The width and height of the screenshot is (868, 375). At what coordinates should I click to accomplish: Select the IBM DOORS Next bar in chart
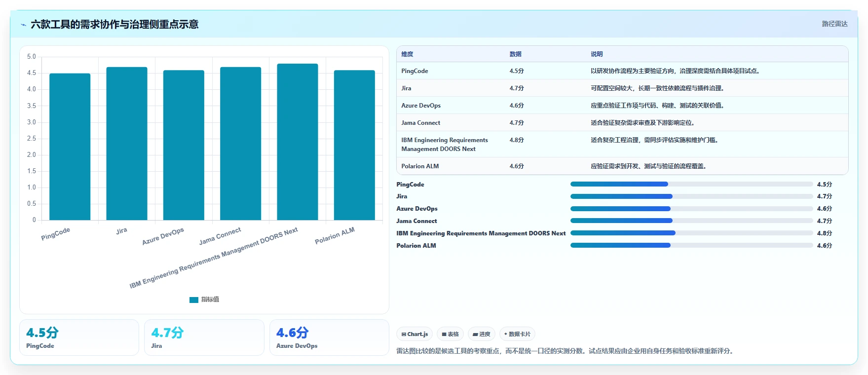point(298,142)
